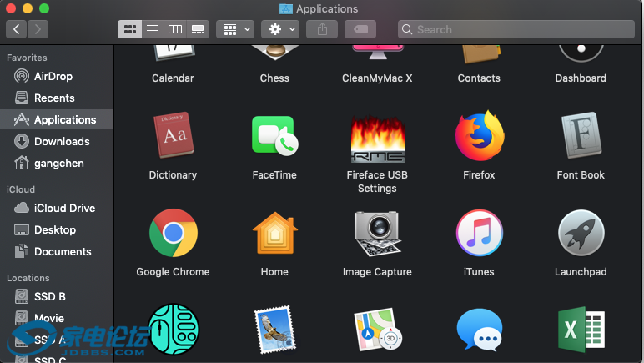Screen dimensions: 644x363
Task: Select the Mail stamp app icon
Action: point(274,330)
